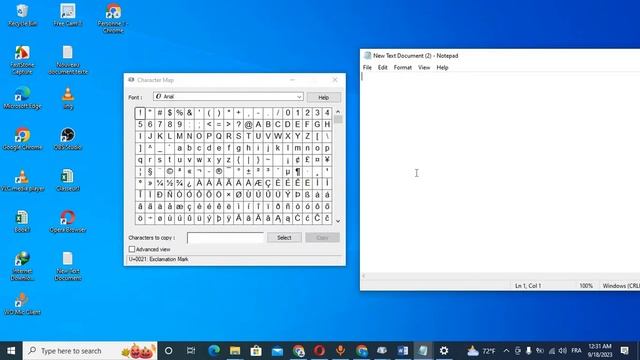Click the FRA language indicator in tray

tap(576, 351)
